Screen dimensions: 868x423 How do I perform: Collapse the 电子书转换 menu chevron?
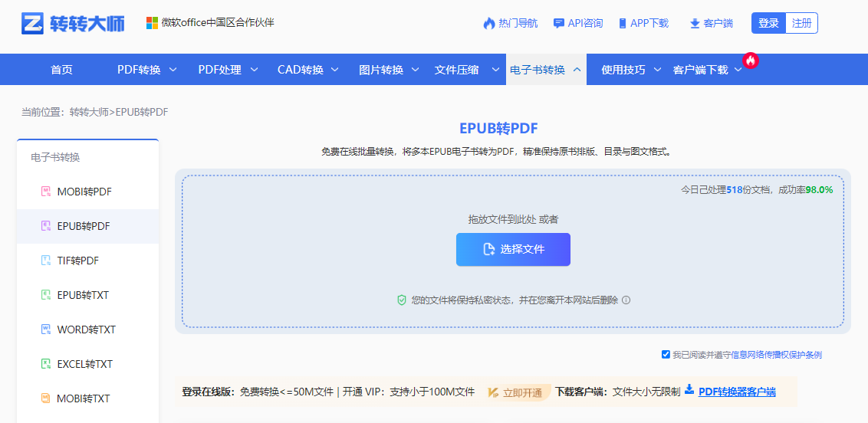coord(577,70)
